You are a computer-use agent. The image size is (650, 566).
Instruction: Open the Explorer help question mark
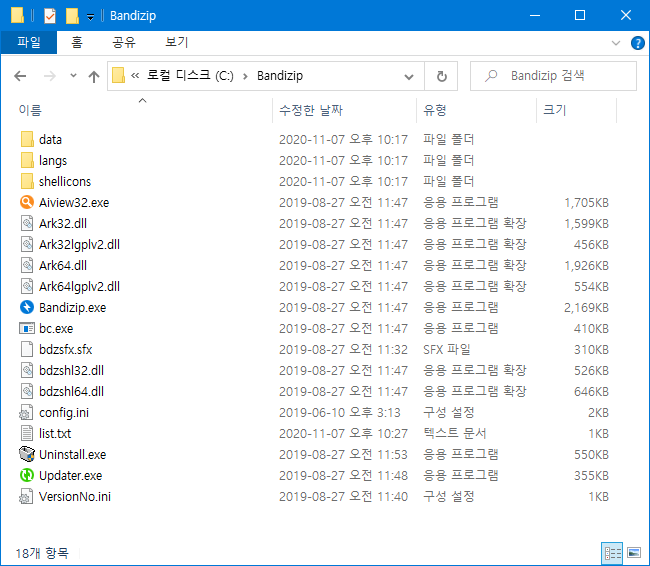click(638, 43)
